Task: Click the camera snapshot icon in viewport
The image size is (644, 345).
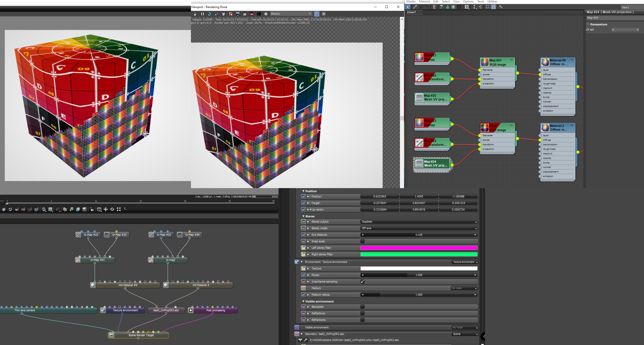Action: pyautogui.click(x=259, y=14)
